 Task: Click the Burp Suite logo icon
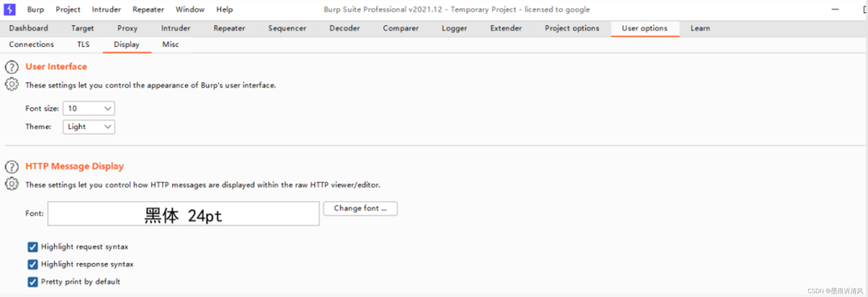click(9, 9)
